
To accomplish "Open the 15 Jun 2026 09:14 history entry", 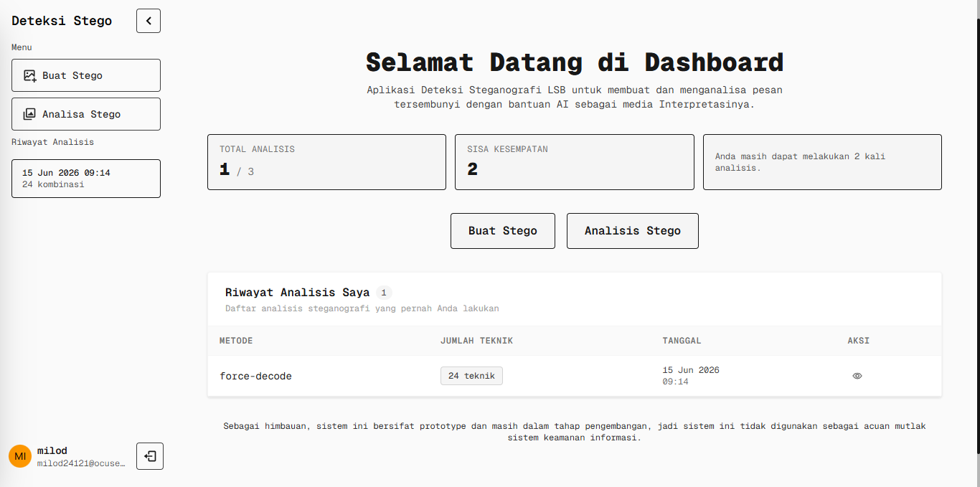I will pos(86,179).
